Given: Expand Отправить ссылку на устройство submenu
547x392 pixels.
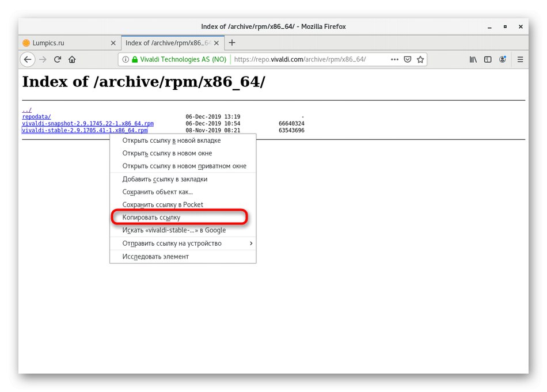Looking at the screenshot, I should tap(183, 243).
